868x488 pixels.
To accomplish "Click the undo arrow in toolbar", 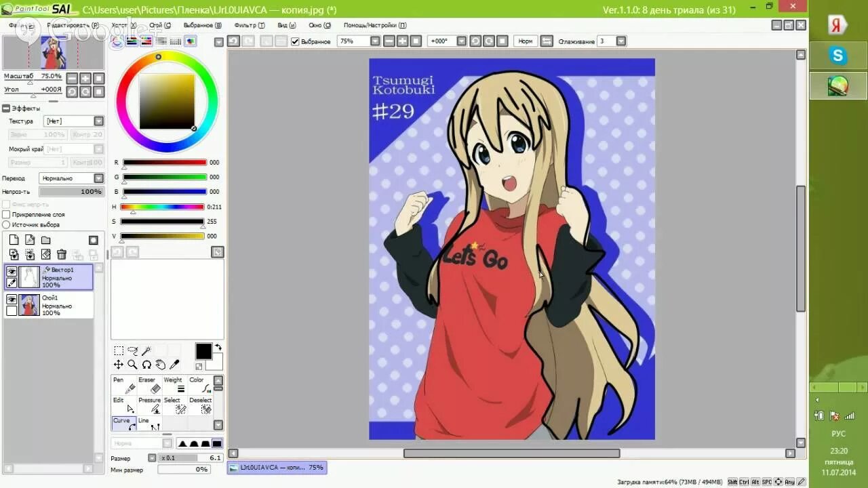I will click(x=233, y=41).
